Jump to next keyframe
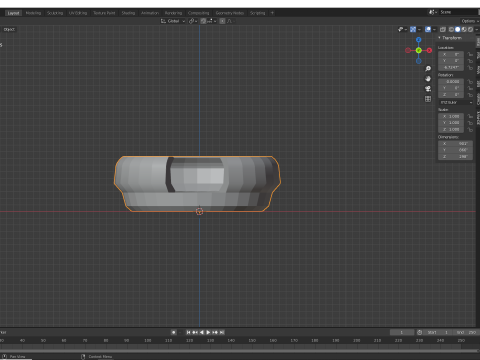This screenshot has height=360, width=480. pyautogui.click(x=215, y=332)
